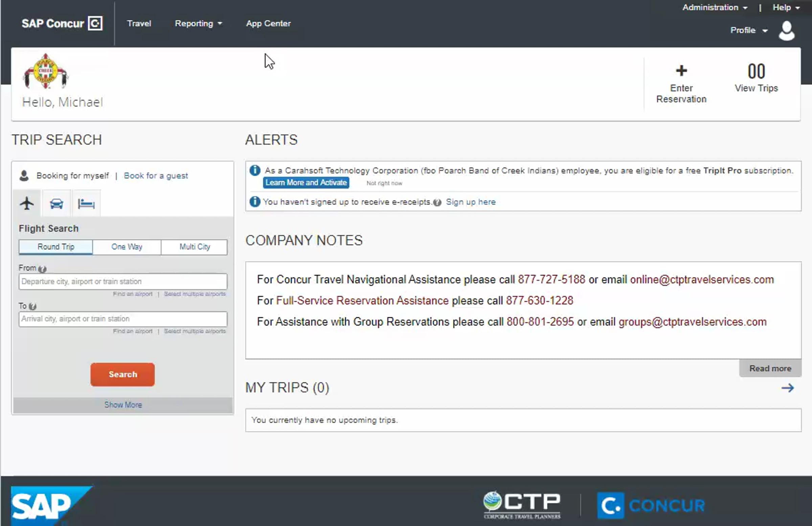This screenshot has height=526, width=812.
Task: Click the From field help icon
Action: click(x=42, y=269)
